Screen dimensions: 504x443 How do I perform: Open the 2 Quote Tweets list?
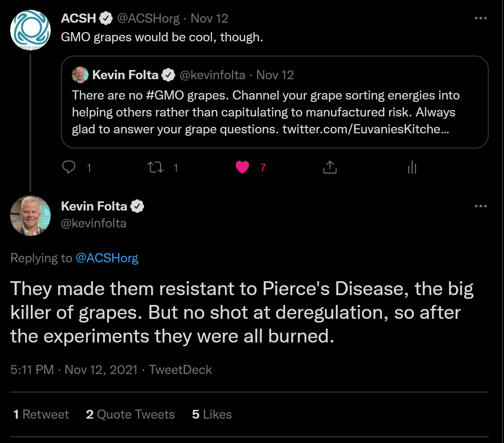click(x=130, y=415)
